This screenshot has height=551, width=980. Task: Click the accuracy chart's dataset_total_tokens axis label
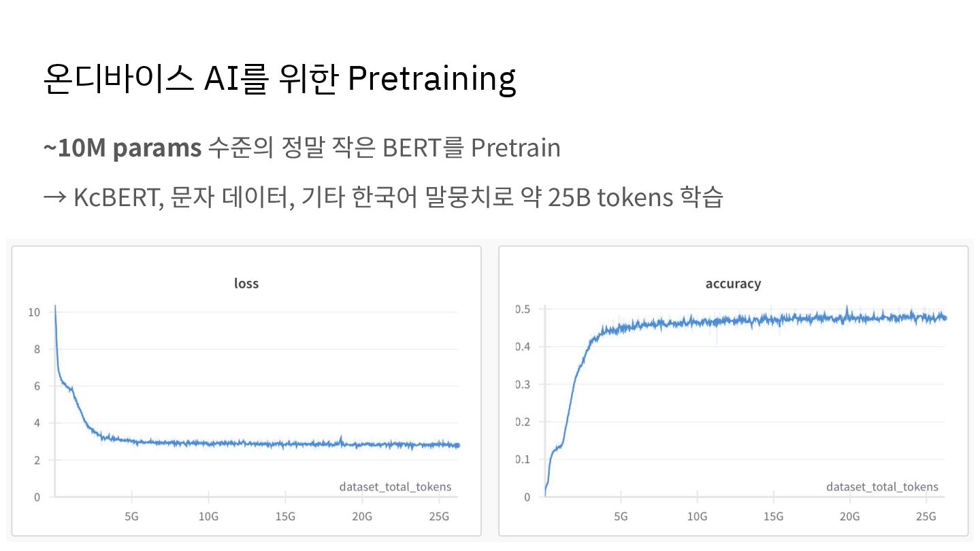[x=882, y=486]
